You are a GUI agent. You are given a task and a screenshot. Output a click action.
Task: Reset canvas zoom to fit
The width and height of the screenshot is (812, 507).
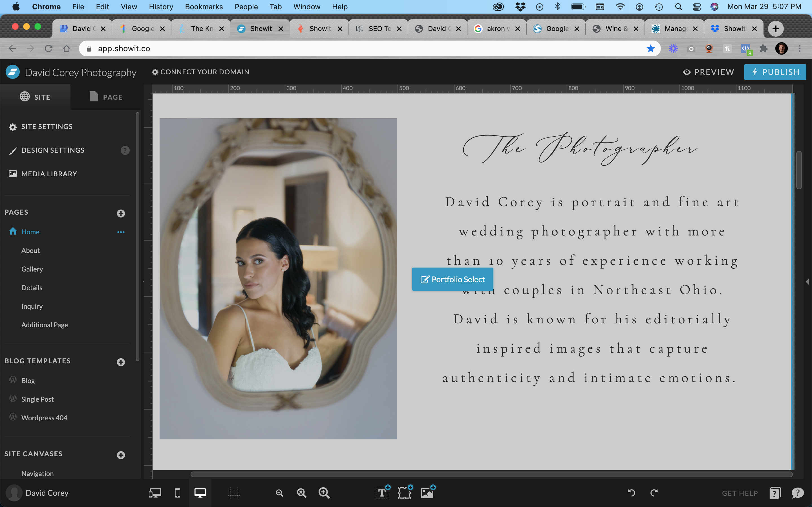(x=302, y=493)
